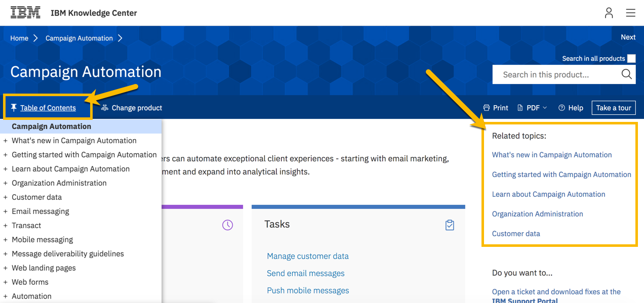The height and width of the screenshot is (303, 644).
Task: Click the IBM logo
Action: pos(25,13)
